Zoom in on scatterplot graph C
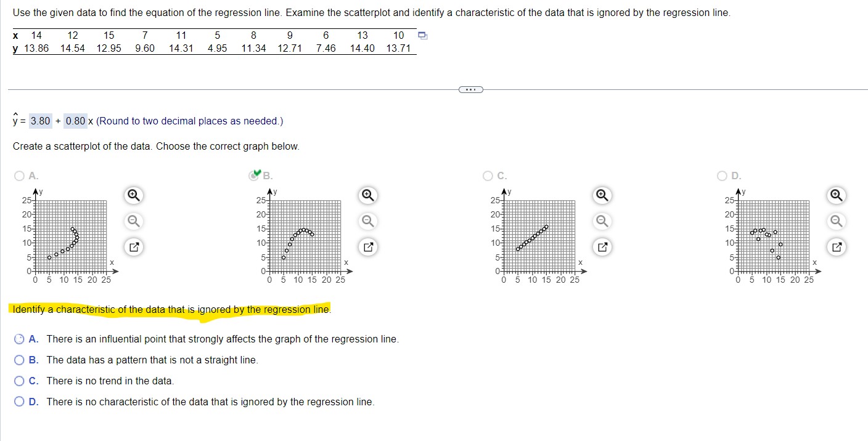Image resolution: width=868 pixels, height=441 pixels. pyautogui.click(x=602, y=195)
